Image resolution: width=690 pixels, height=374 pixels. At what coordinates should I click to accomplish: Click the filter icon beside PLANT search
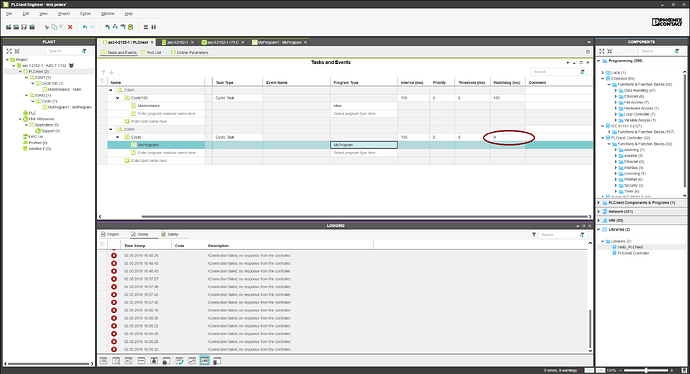click(84, 51)
